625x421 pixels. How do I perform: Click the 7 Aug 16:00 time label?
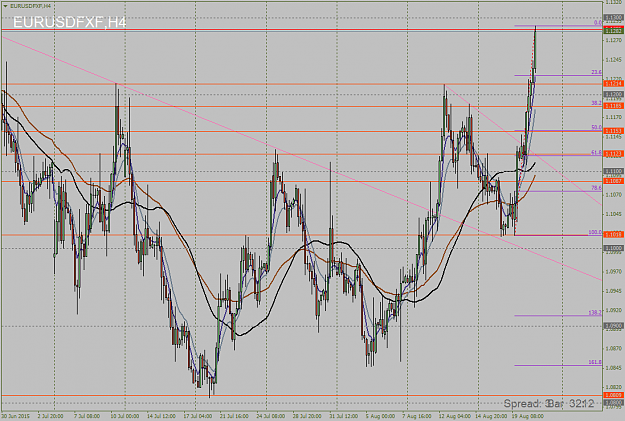[417, 416]
